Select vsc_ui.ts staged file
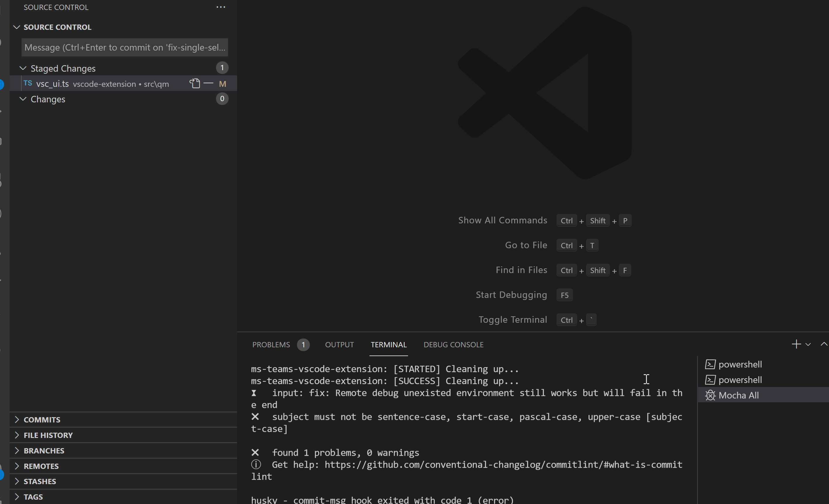 pos(123,83)
